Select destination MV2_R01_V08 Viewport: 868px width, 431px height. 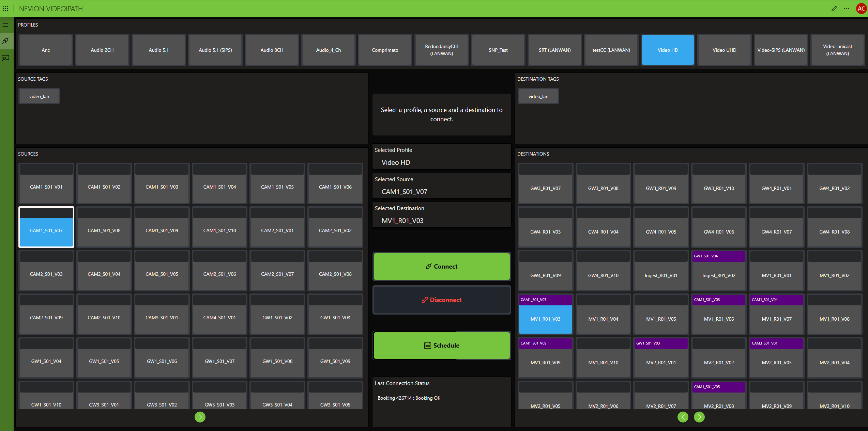[x=719, y=395]
